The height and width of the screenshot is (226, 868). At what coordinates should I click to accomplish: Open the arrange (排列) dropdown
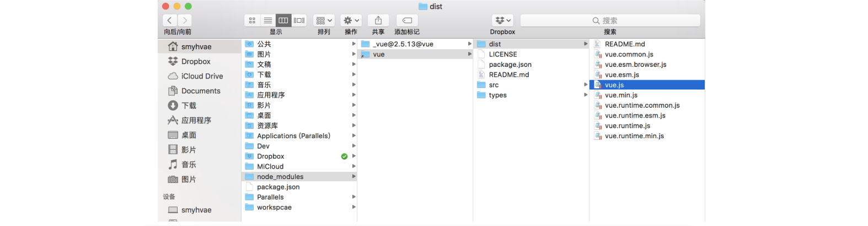pyautogui.click(x=324, y=20)
